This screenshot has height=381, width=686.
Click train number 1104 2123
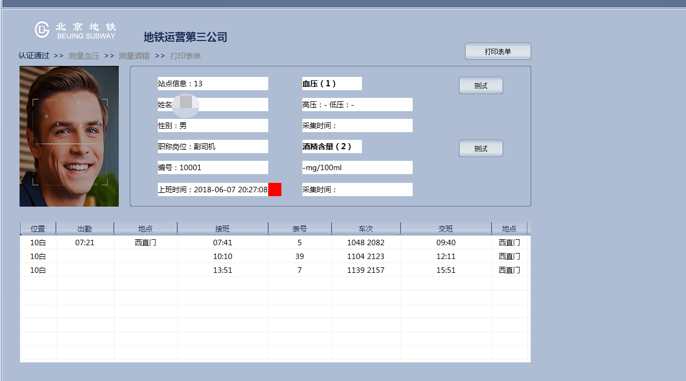(x=366, y=256)
